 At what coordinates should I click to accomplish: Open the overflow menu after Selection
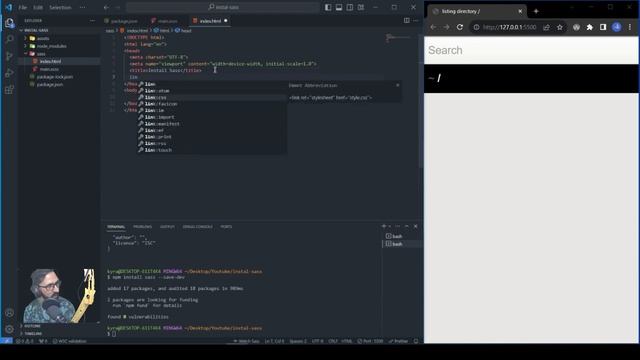point(82,7)
